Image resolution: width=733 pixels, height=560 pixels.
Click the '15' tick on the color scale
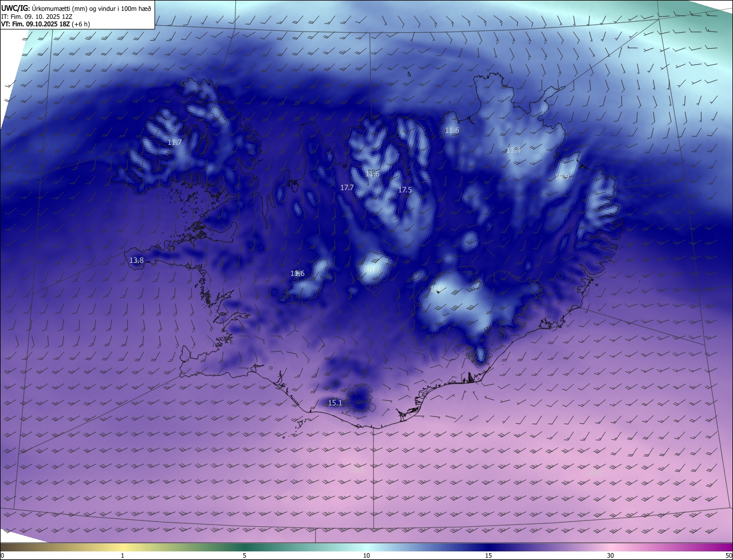[x=488, y=555]
